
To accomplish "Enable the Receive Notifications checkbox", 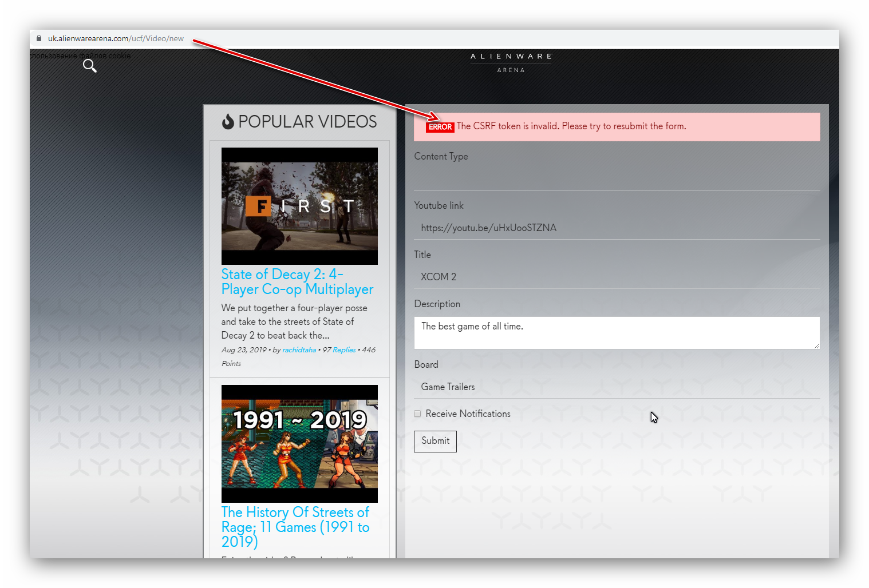I will pos(417,414).
